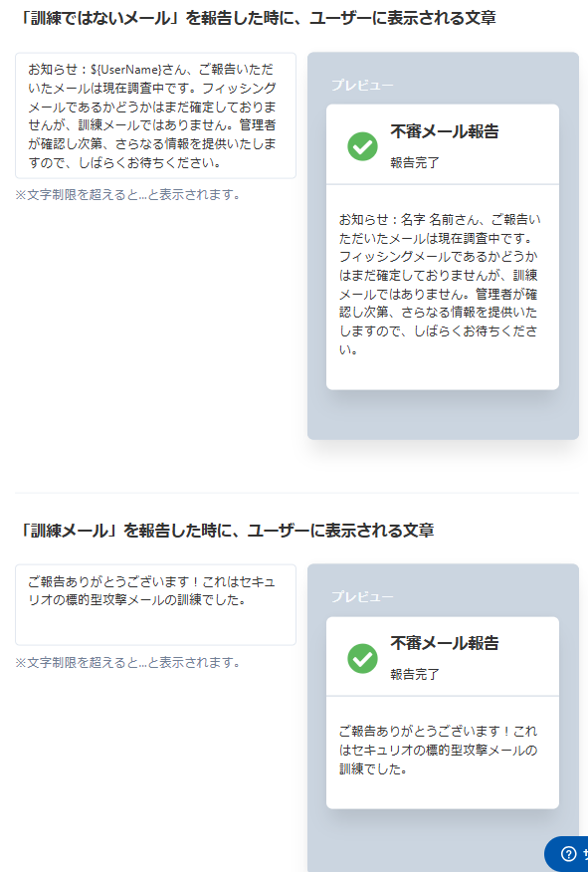Click the heading 「訓練メール」を報告した時に
Screen dimensions: 588x872
[225, 531]
